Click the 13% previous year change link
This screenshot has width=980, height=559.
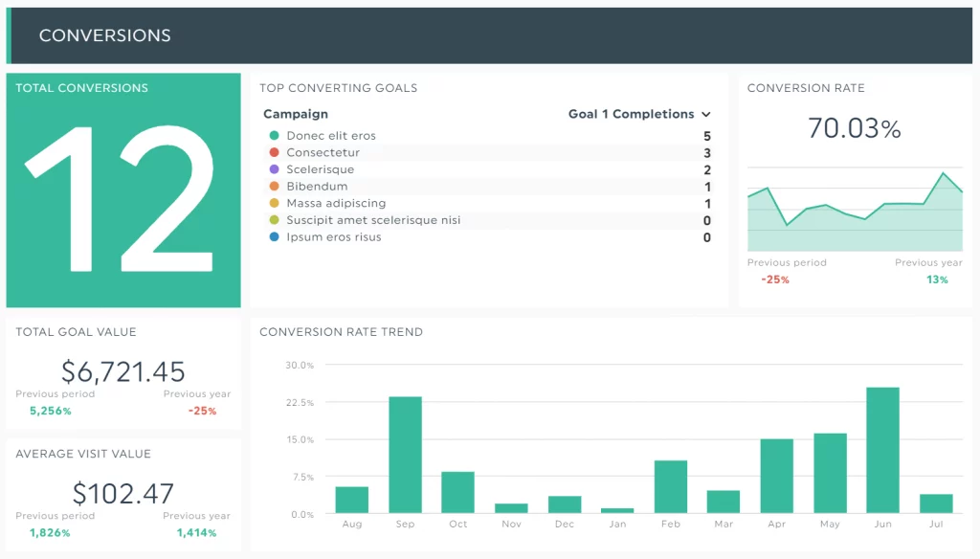[x=935, y=279]
